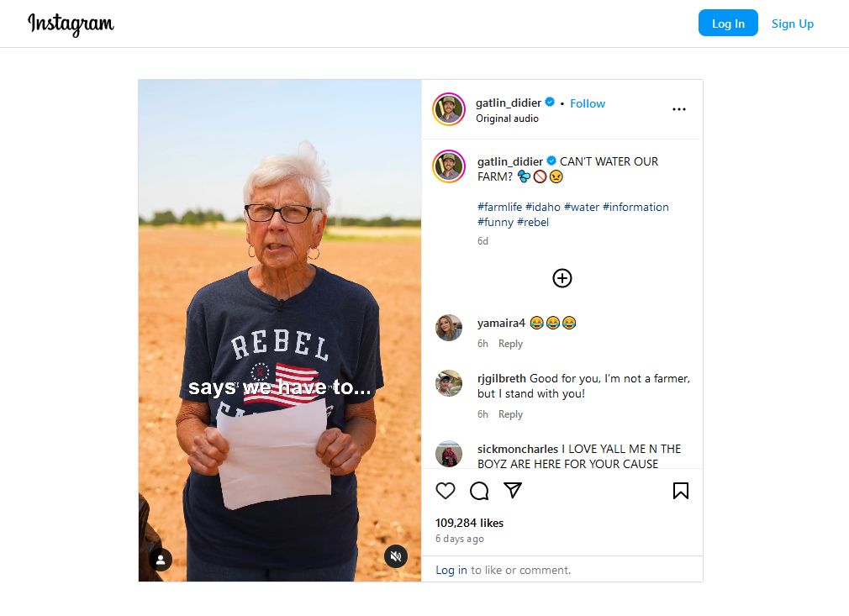
Task: Load more comments with plus circle
Action: [562, 278]
